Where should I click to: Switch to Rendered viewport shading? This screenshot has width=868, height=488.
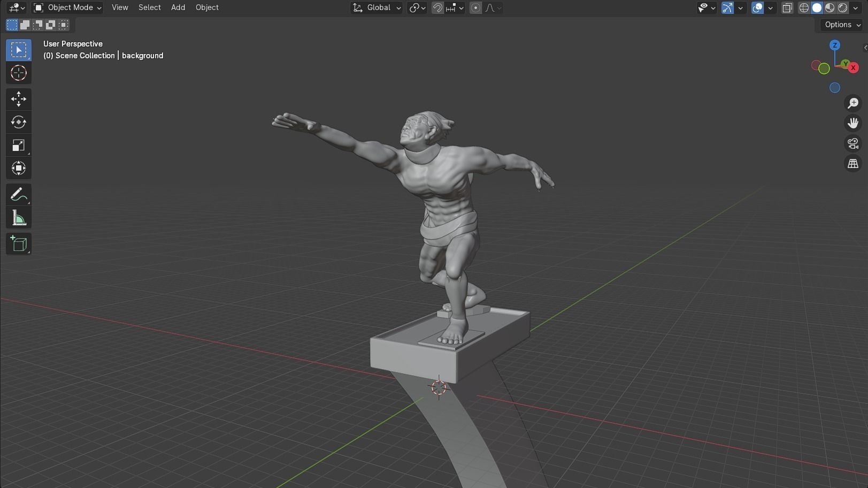click(842, 7)
